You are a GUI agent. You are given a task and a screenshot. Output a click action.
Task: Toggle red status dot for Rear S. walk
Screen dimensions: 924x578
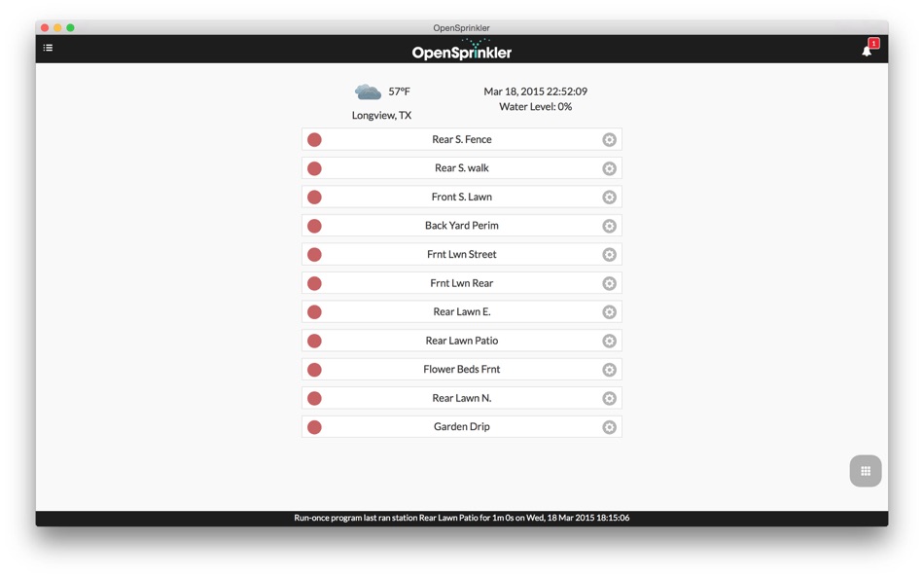pyautogui.click(x=315, y=168)
